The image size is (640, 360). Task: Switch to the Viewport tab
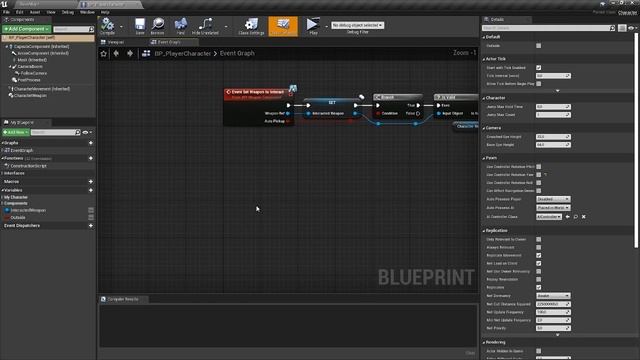[116, 42]
